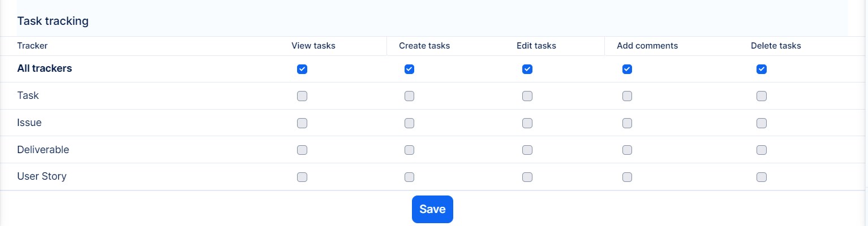Uncheck Delete tasks for All trackers
868x226 pixels.
[762, 69]
